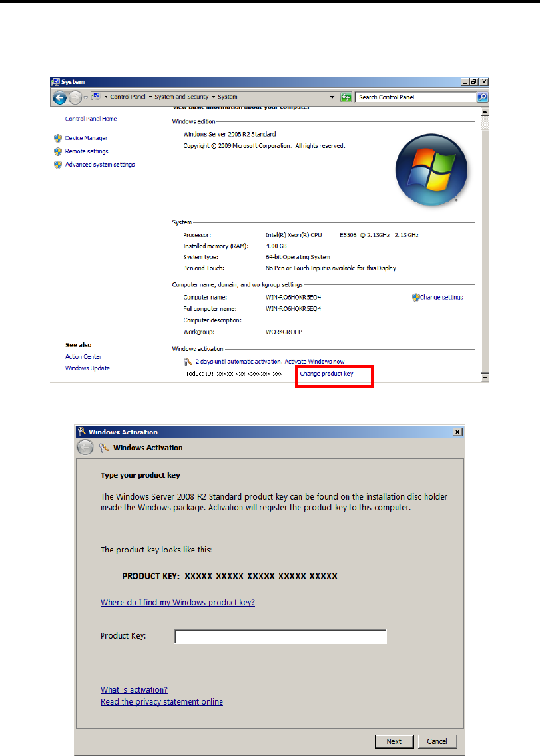Click the keys icon in Windows Activation title bar
This screenshot has height=756, width=540.
pyautogui.click(x=82, y=432)
